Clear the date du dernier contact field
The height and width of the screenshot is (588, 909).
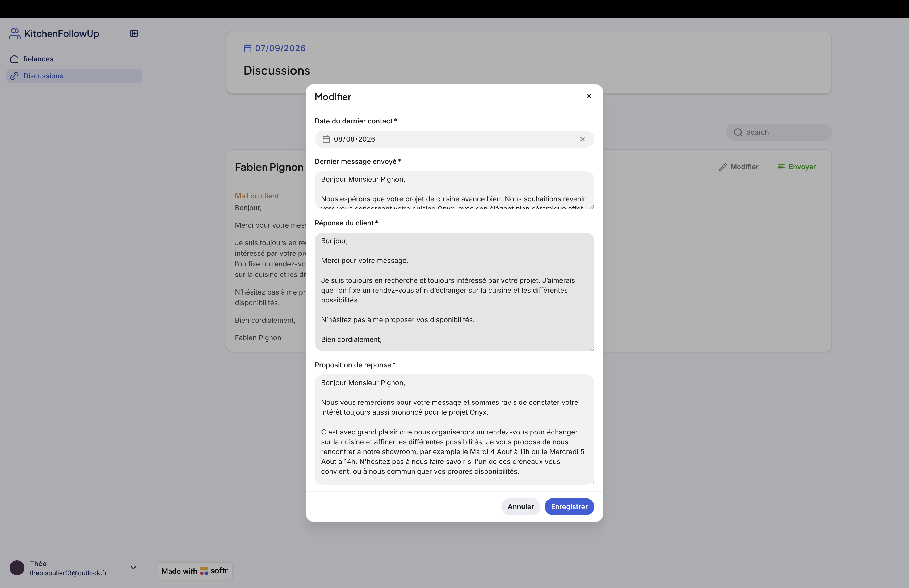pos(582,139)
